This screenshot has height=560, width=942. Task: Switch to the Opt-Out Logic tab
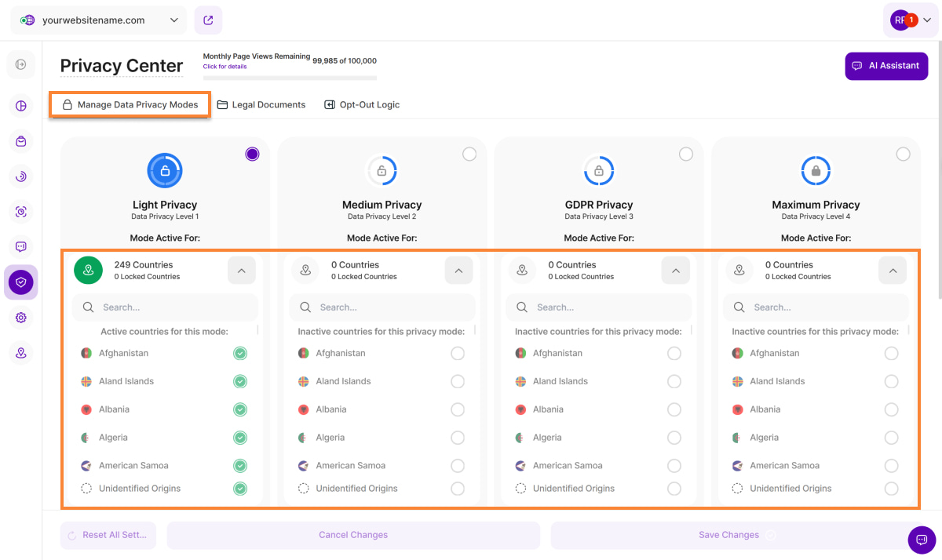point(362,104)
